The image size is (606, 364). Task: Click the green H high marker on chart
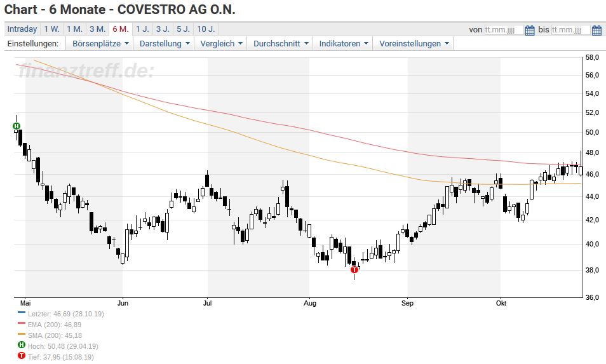coord(17,126)
